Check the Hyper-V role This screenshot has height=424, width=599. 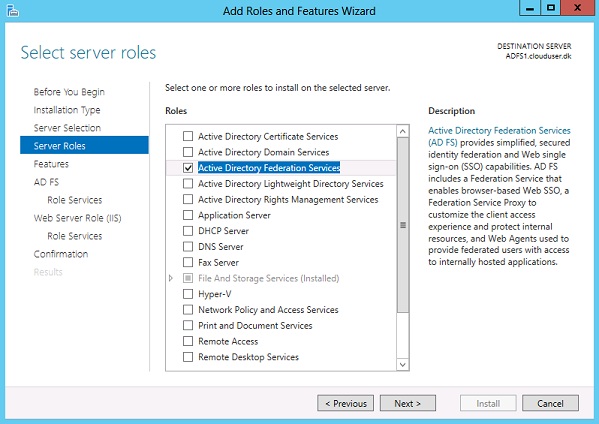(x=188, y=294)
